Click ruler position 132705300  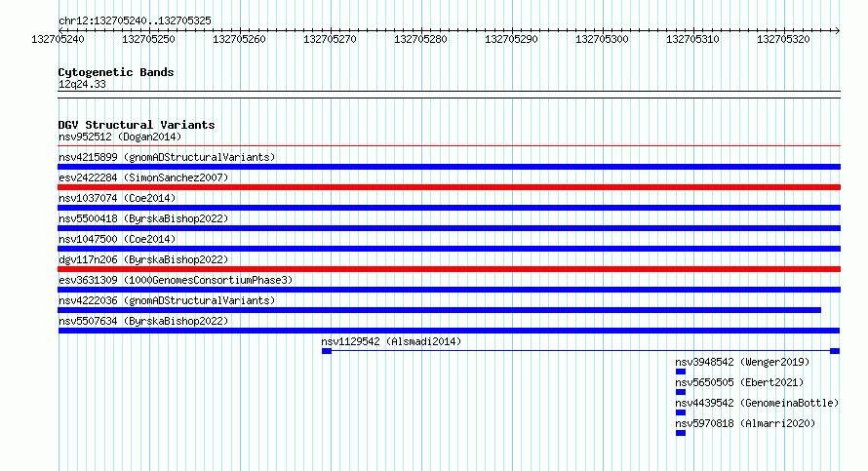[x=603, y=39]
